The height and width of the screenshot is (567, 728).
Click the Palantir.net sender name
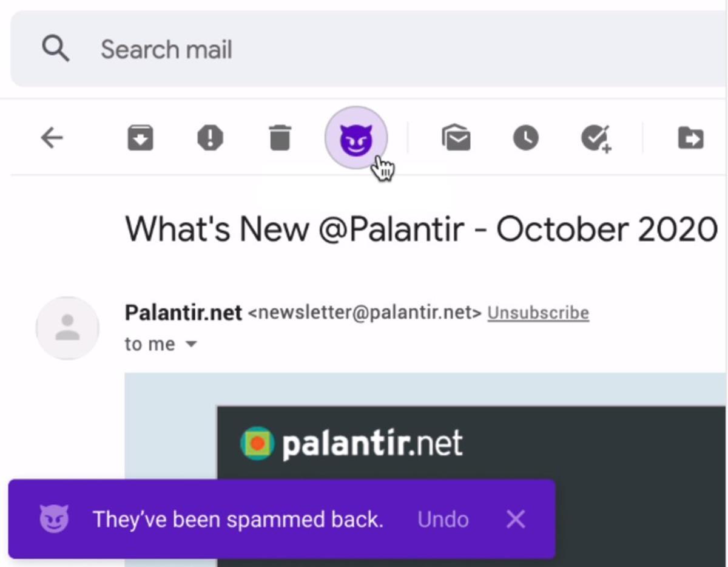(183, 313)
